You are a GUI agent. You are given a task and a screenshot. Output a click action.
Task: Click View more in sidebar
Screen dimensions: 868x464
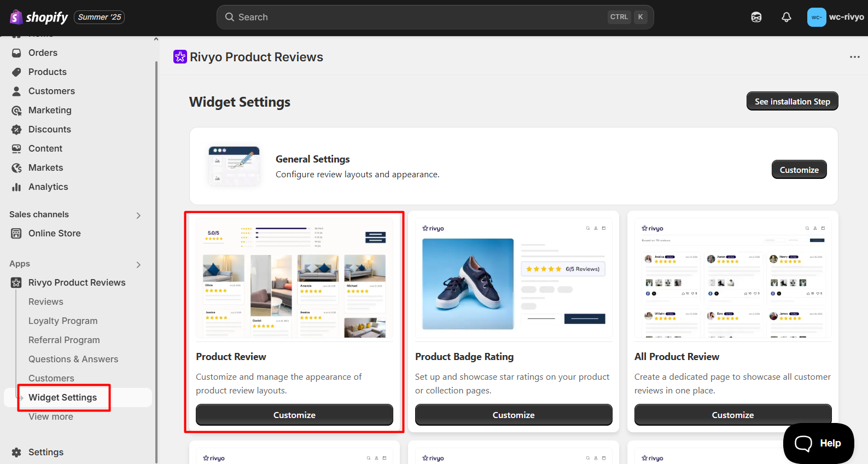click(51, 417)
